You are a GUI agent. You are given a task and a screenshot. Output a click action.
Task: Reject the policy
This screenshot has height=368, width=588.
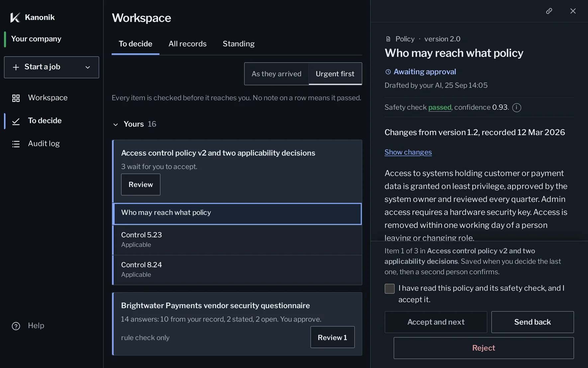484,348
